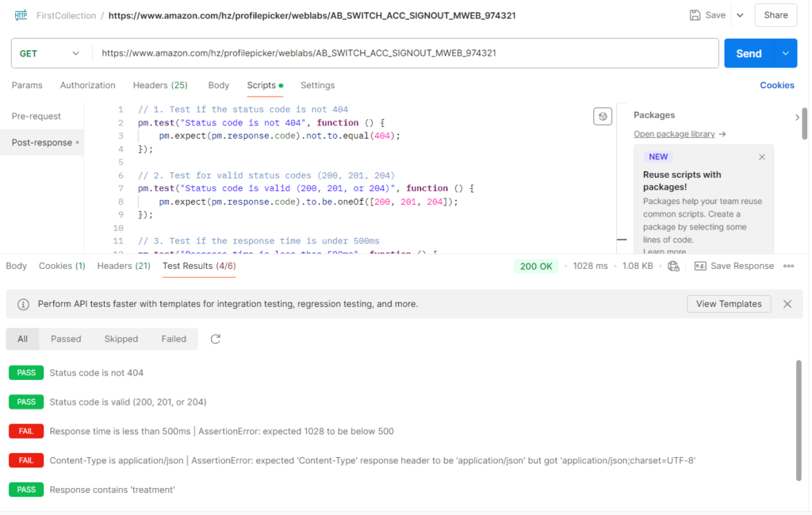
Task: Click the "Response contains 'treatment'" result
Action: coord(113,490)
